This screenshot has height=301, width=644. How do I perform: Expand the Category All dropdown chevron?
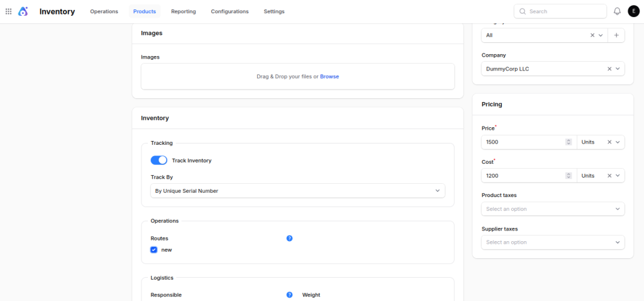(601, 35)
